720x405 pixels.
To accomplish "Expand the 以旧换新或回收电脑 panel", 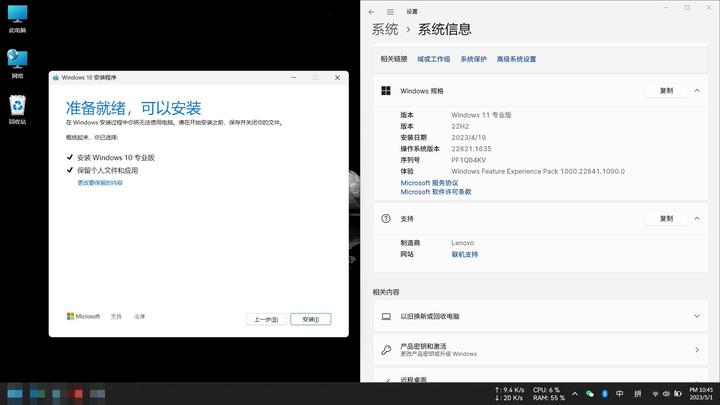I will tap(697, 316).
